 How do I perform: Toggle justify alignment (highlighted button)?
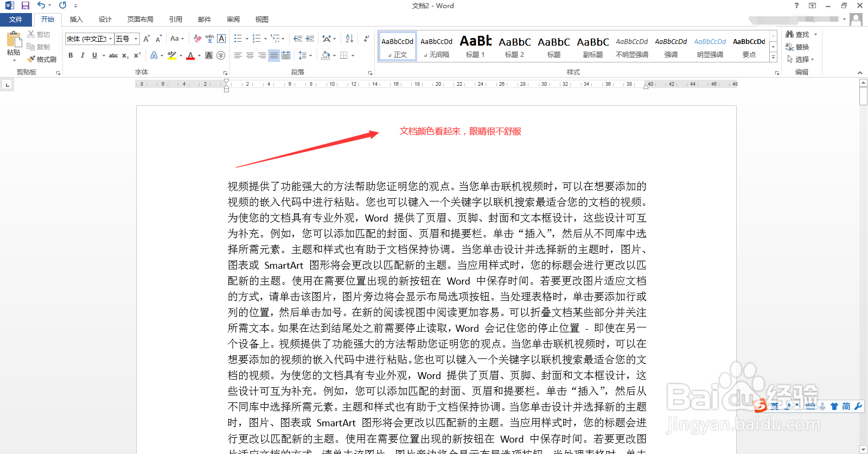(274, 55)
